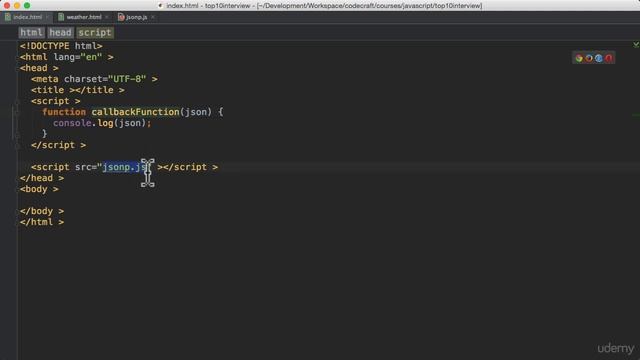
Task: Click the green marker on the right error stripe
Action: [636, 115]
